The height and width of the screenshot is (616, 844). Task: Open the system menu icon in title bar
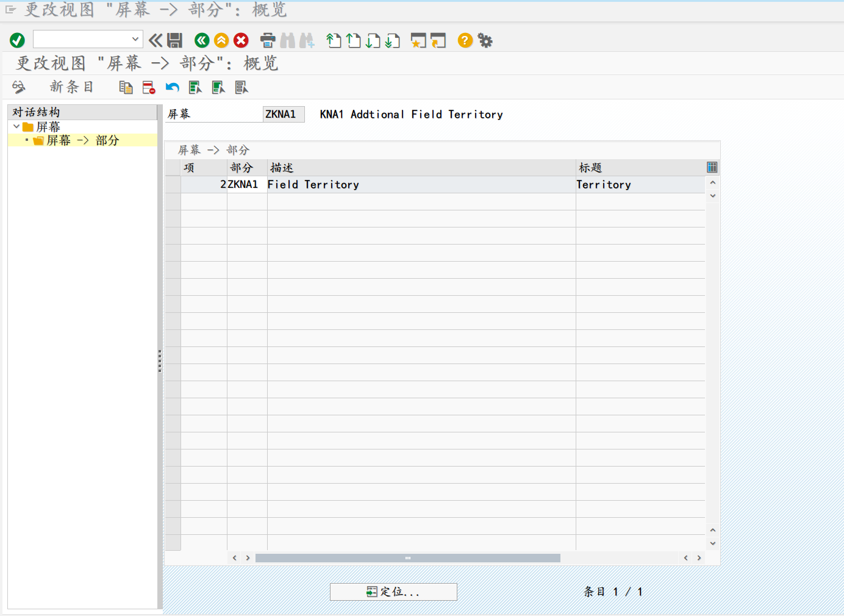(10, 10)
